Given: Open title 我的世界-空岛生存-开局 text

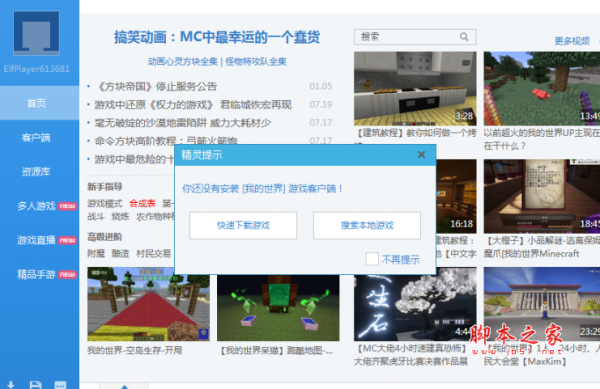Looking at the screenshot, I should tap(135, 350).
